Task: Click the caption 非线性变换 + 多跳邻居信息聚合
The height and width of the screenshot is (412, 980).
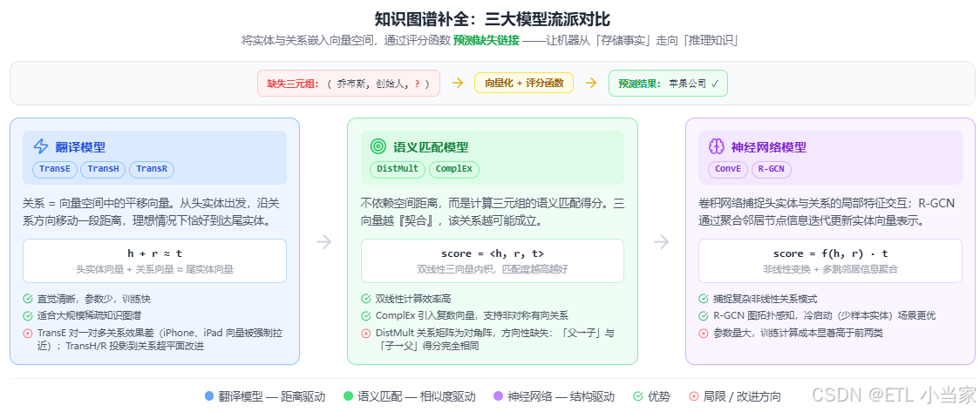Action: [830, 269]
